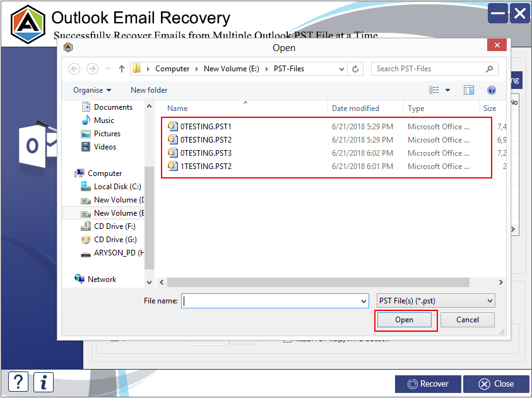The image size is (532, 398).
Task: Click the 1TESTING.PST2 file icon
Action: coord(173,166)
